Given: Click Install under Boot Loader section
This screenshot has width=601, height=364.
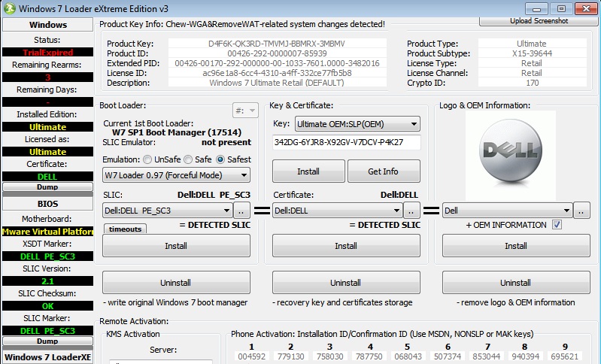Looking at the screenshot, I should pos(176,246).
